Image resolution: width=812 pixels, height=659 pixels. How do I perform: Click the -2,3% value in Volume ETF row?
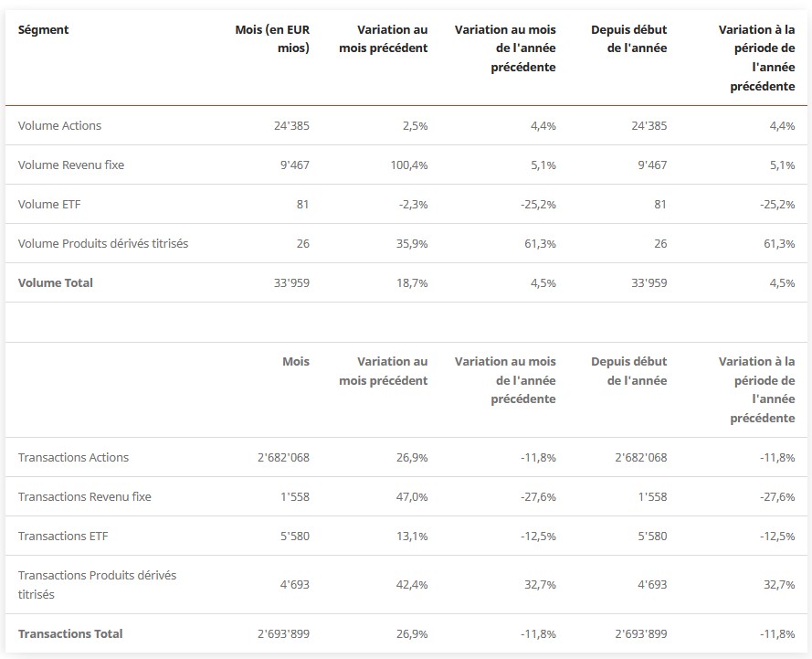click(411, 204)
